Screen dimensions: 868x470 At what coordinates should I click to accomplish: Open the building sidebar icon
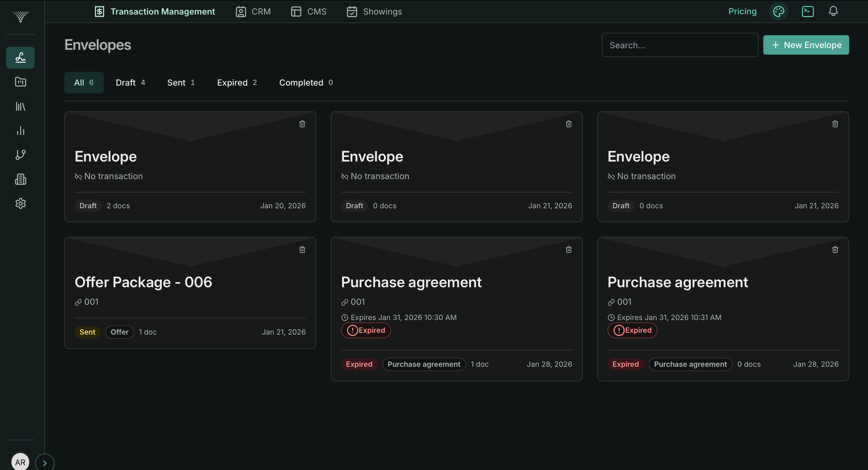pyautogui.click(x=20, y=179)
